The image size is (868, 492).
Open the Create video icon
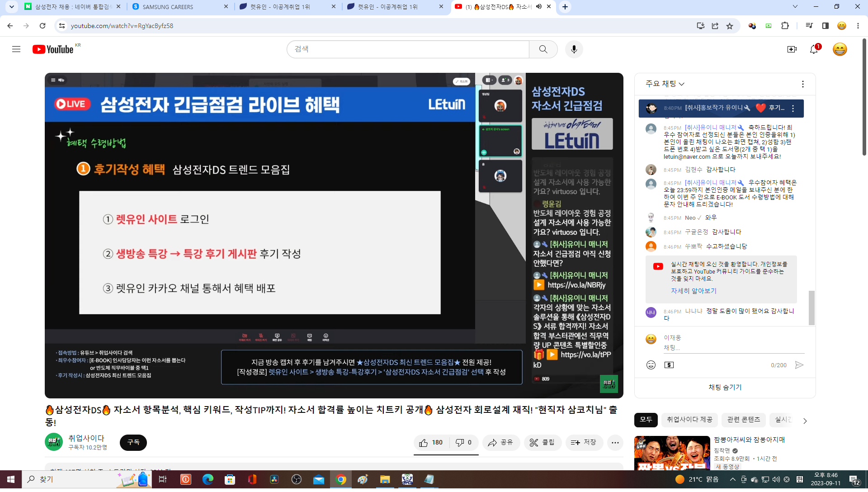pos(792,49)
